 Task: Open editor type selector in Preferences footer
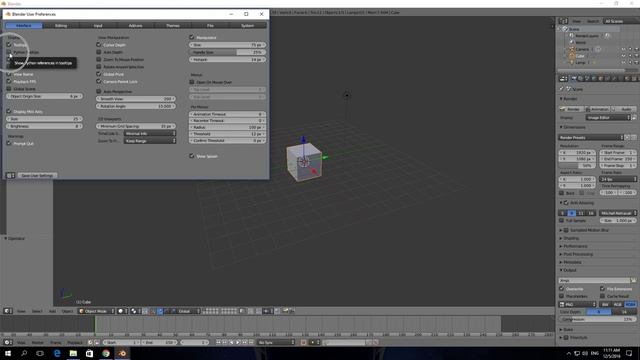(10, 176)
